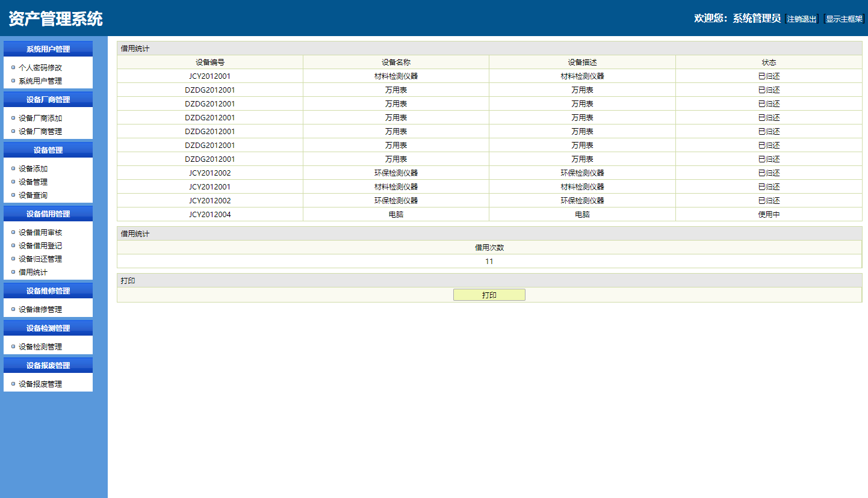This screenshot has height=498, width=868.
Task: Click the 设备名称 column header
Action: (396, 63)
